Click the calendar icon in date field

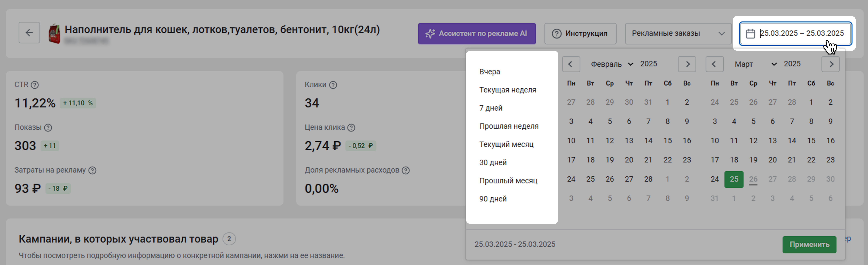click(x=750, y=33)
